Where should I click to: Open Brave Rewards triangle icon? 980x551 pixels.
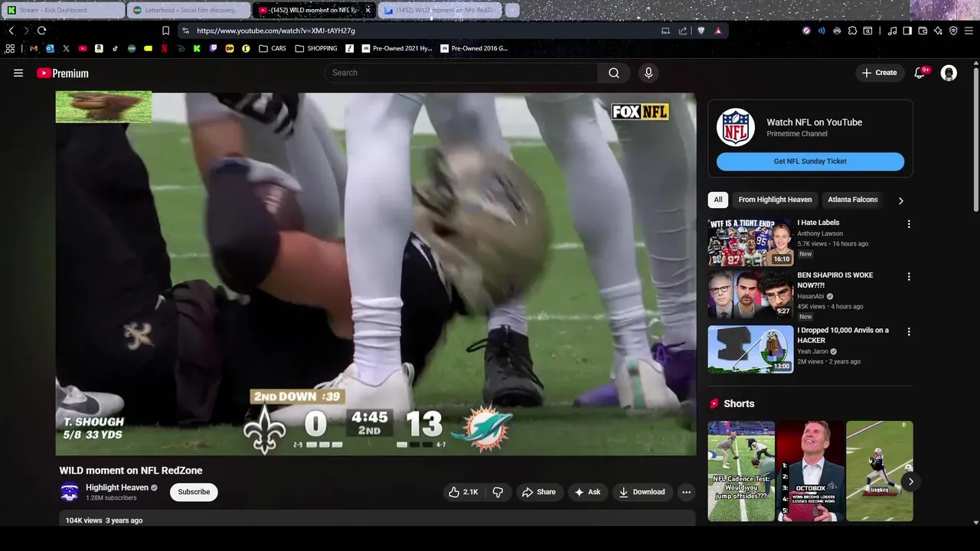point(718,31)
